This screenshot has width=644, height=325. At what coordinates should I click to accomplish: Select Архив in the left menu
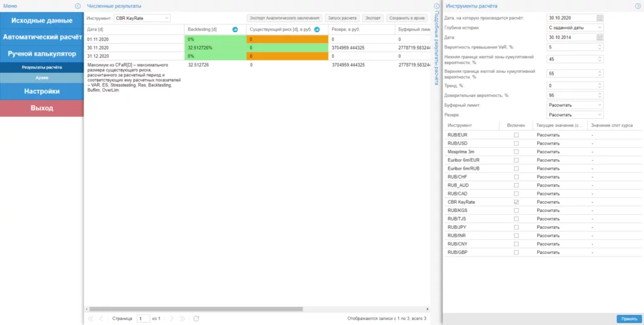click(x=42, y=78)
